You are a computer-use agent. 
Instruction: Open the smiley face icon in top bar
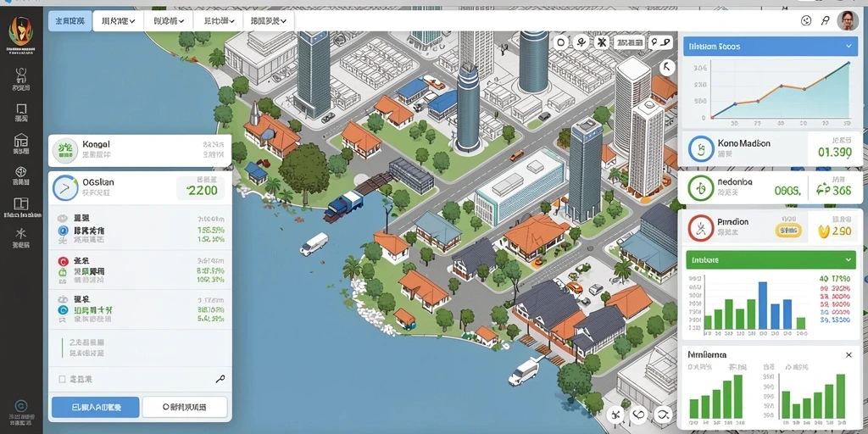806,20
